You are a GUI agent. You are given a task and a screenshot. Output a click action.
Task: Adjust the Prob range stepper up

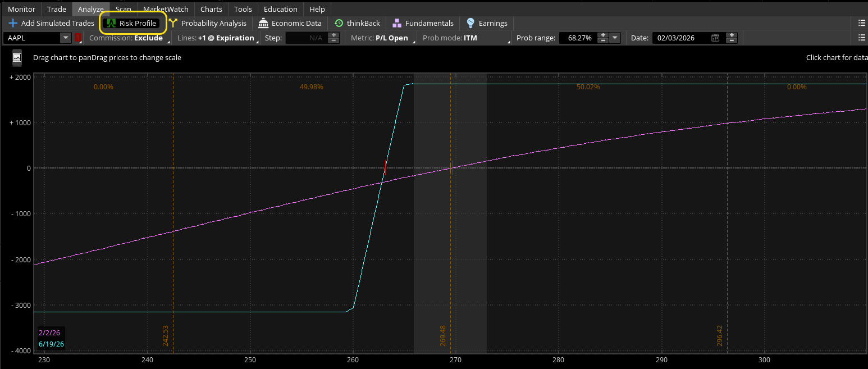tap(602, 35)
